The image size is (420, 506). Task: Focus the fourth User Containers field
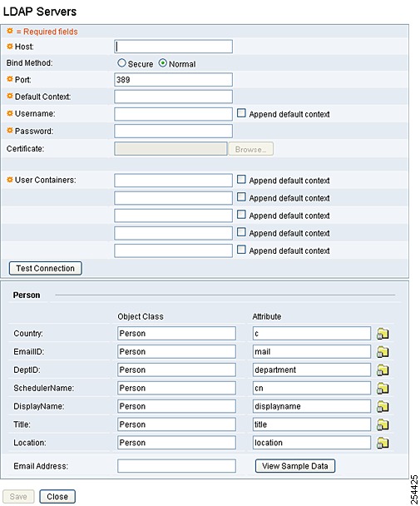pyautogui.click(x=173, y=233)
